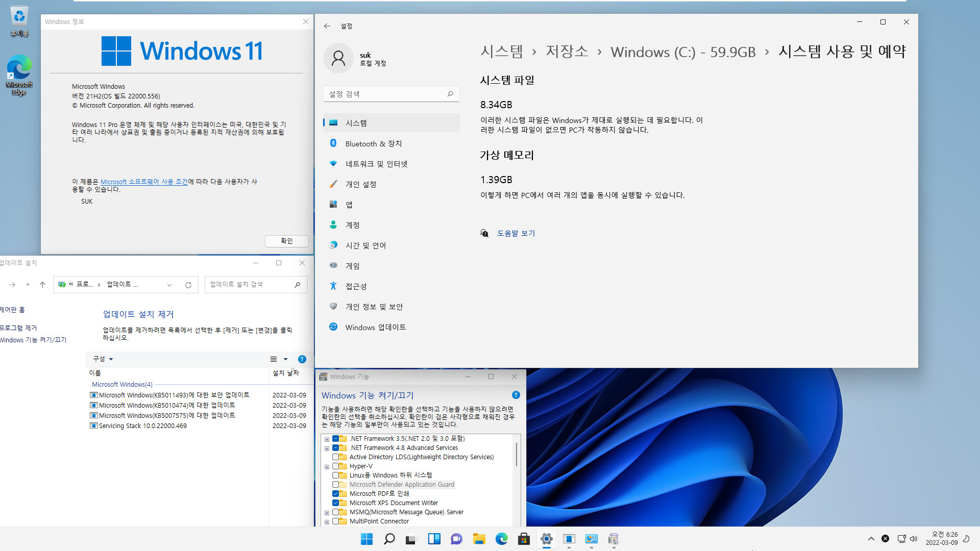Viewport: 980px width, 551px height.
Task: Refresh the installed updates list
Action: (x=188, y=285)
